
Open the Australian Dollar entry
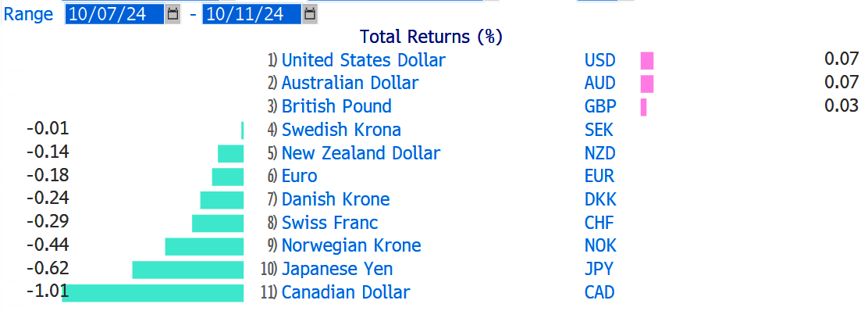(350, 83)
